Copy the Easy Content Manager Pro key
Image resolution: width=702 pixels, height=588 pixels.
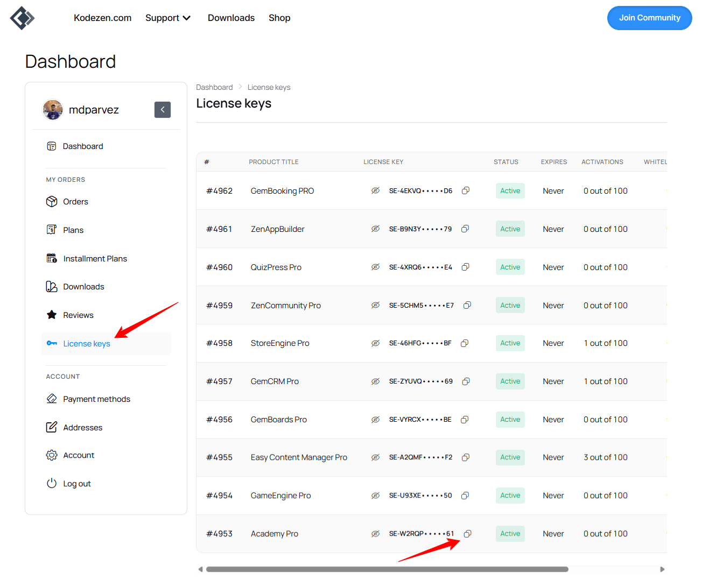[x=466, y=457]
